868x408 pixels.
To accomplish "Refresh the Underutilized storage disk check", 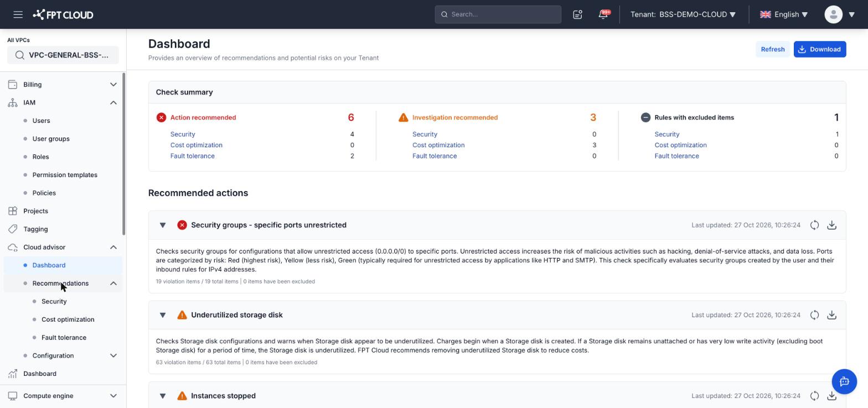I will 814,315.
